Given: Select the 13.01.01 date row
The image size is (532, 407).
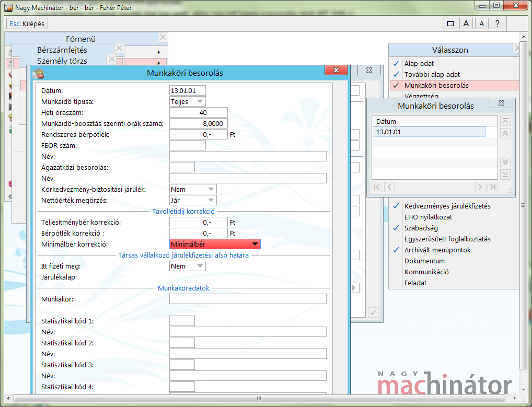Looking at the screenshot, I should point(429,132).
